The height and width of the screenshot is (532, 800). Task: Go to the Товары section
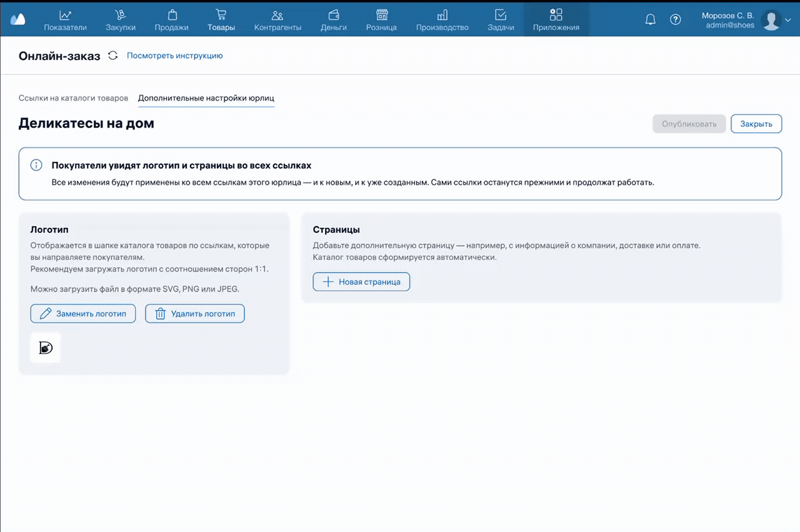[x=221, y=19]
